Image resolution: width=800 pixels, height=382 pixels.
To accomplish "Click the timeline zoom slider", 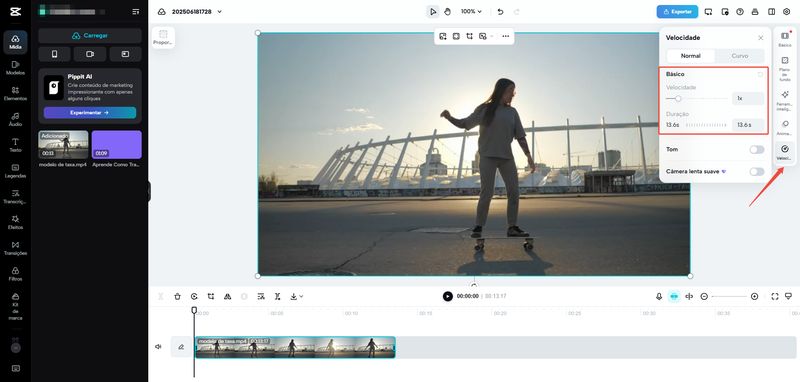I will tap(729, 296).
